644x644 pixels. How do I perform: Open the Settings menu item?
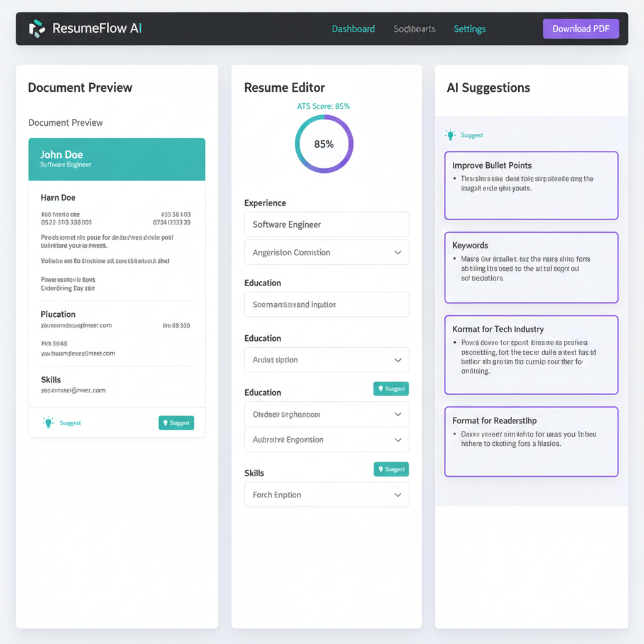pyautogui.click(x=469, y=28)
